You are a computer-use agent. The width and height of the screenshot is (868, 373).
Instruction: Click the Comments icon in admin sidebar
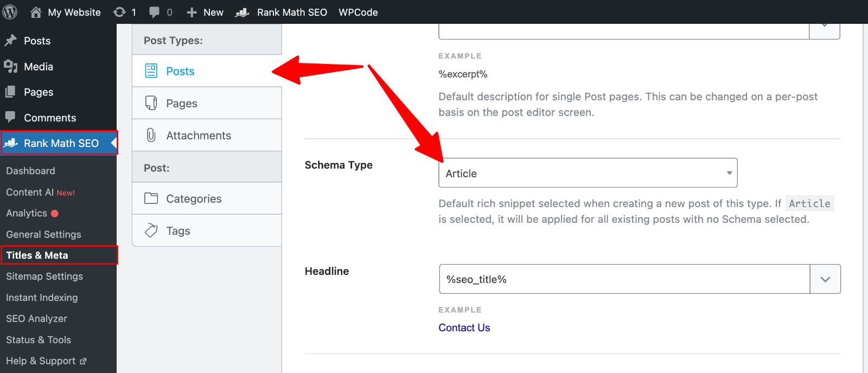tap(10, 117)
